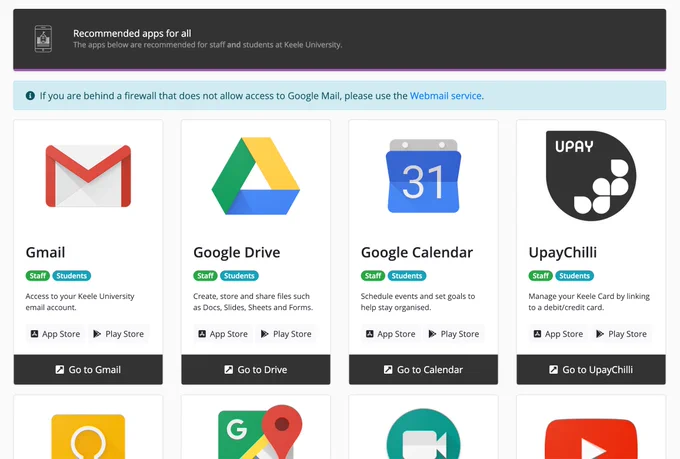
Task: Click text 'Access to your Keele University email account.'
Action: tap(80, 302)
